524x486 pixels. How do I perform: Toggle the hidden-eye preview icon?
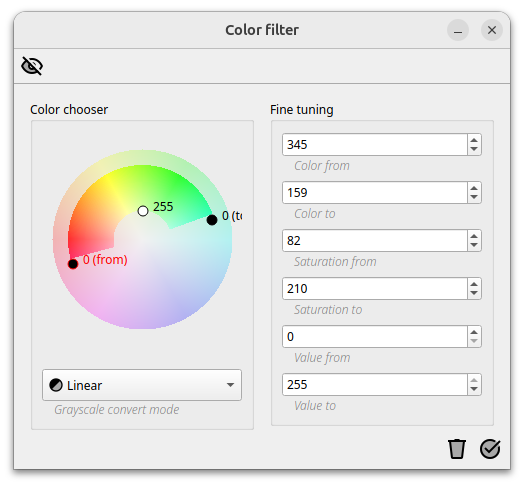tap(32, 66)
